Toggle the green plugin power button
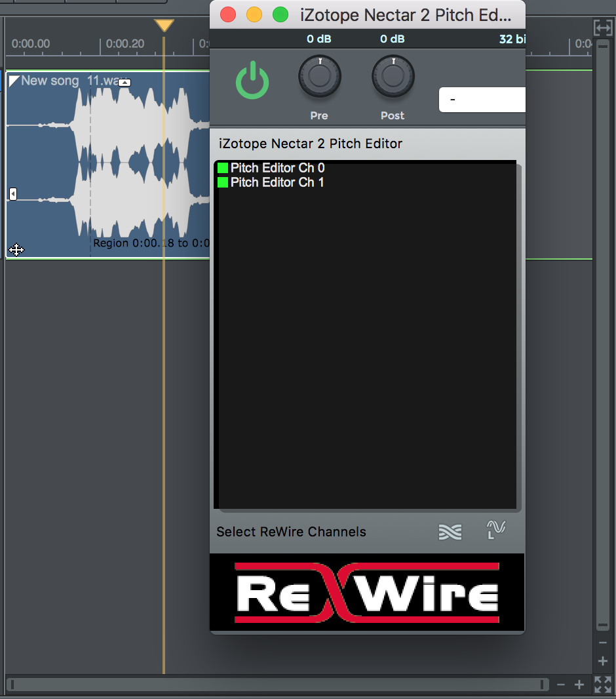Image resolution: width=616 pixels, height=699 pixels. 252,80
